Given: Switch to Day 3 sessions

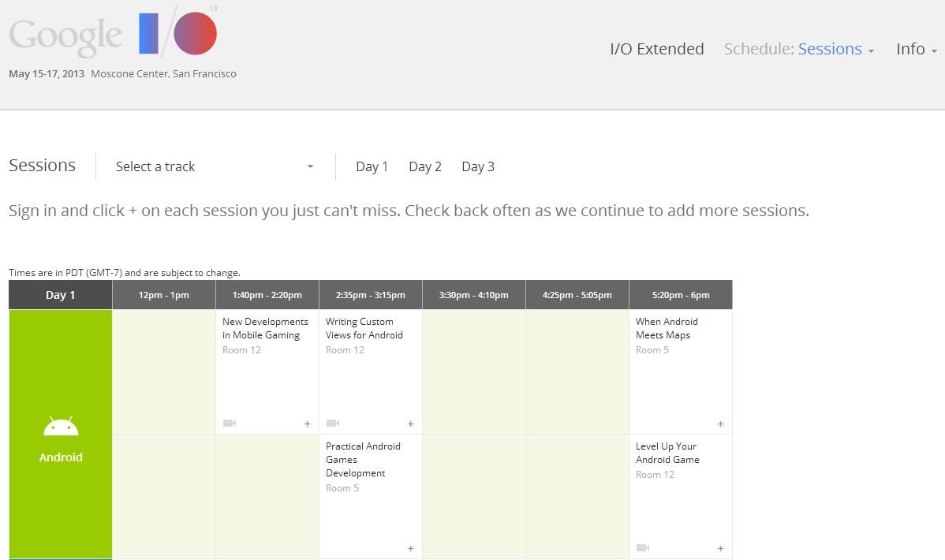Looking at the screenshot, I should click(478, 166).
